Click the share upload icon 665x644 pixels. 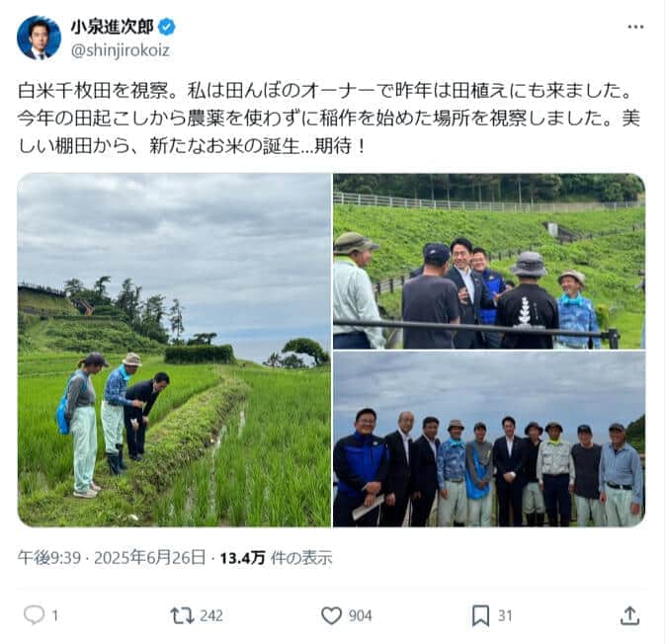pos(629,615)
